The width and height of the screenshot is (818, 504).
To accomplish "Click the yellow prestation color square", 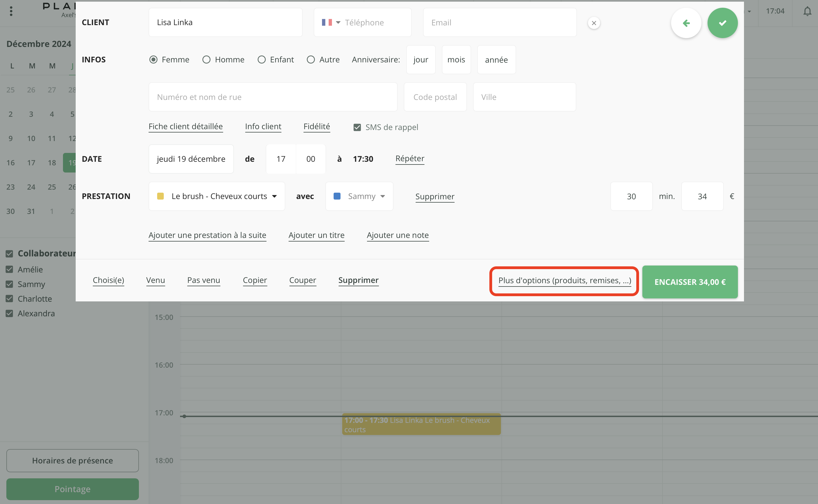I will (x=160, y=196).
